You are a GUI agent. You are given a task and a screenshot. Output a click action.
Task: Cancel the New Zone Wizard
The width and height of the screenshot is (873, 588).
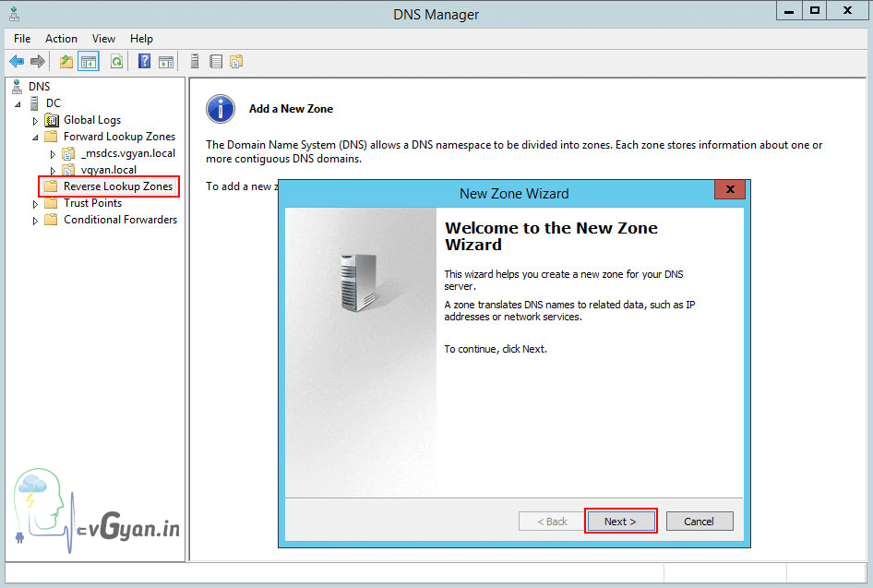(x=699, y=522)
